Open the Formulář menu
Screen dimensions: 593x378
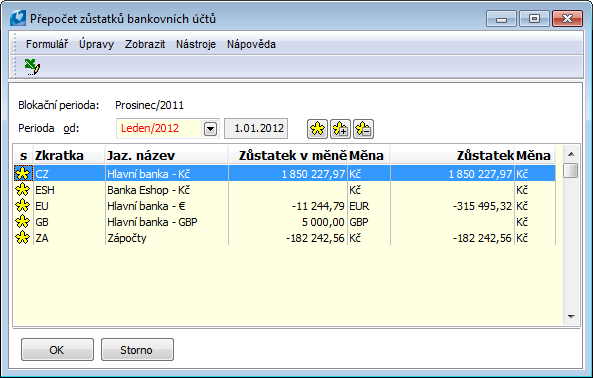click(47, 44)
